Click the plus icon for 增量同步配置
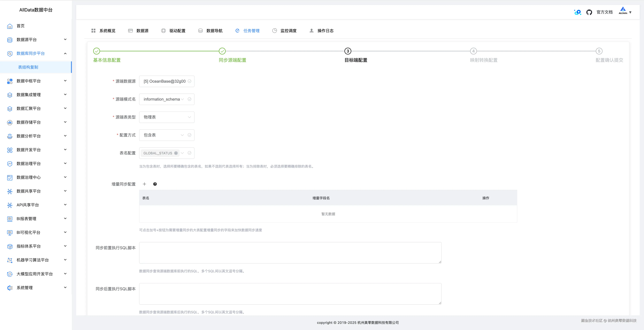644x330 pixels. (x=144, y=184)
